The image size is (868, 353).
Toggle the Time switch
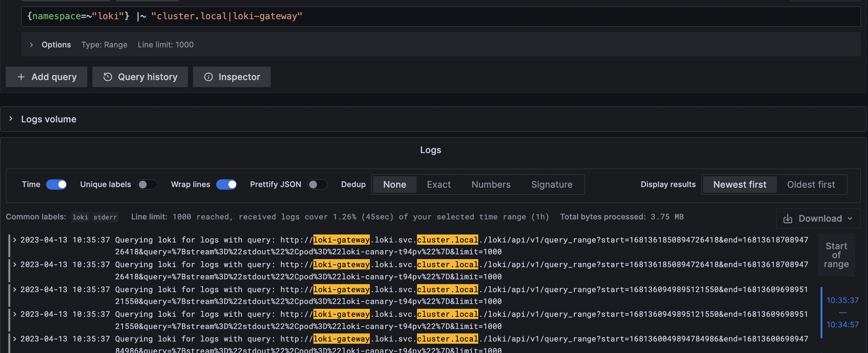click(56, 185)
